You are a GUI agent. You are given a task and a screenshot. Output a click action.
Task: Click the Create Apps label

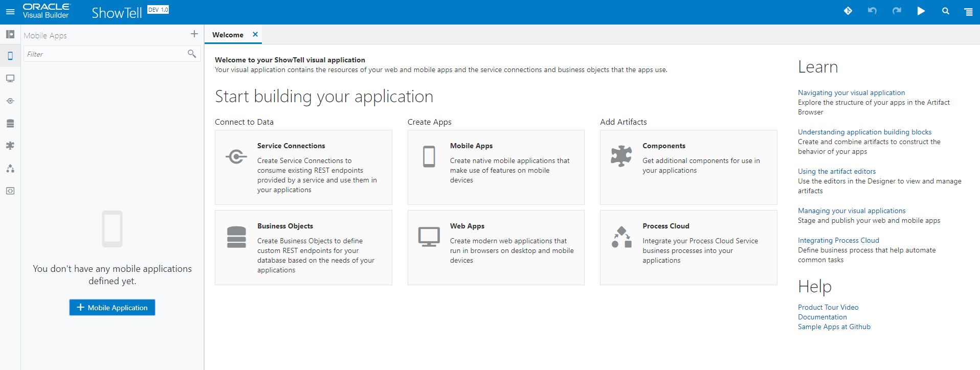pos(429,122)
